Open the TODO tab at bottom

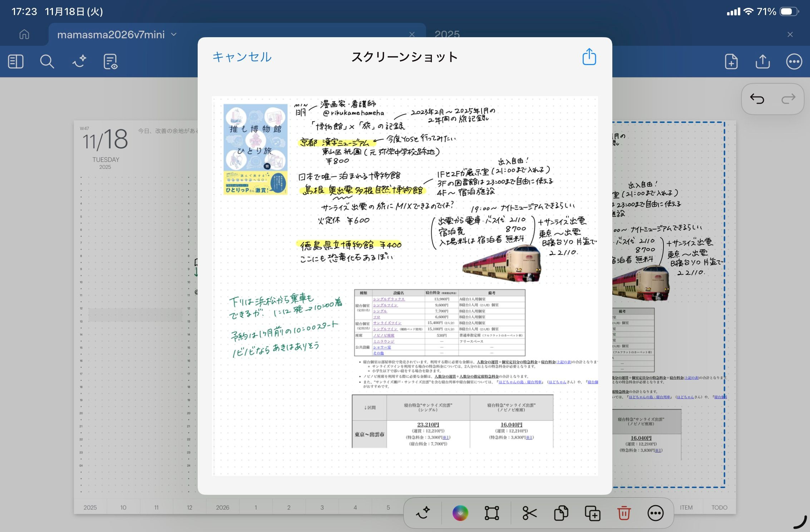719,507
